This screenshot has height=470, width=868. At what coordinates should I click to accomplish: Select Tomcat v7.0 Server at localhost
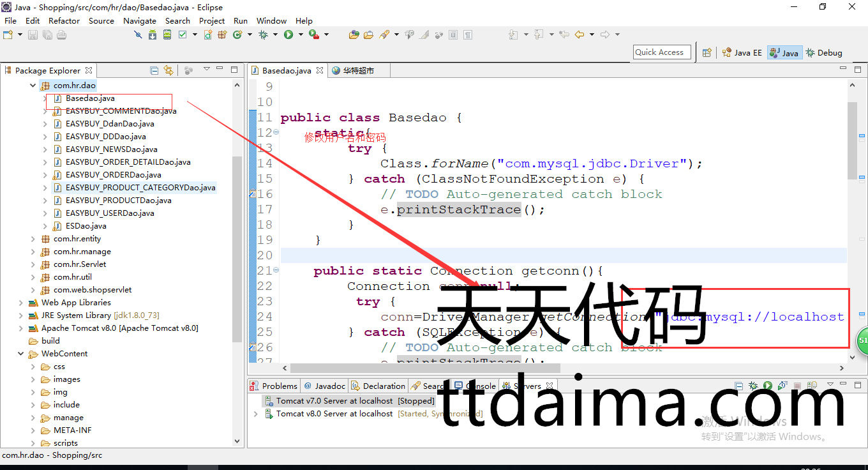[x=334, y=401]
